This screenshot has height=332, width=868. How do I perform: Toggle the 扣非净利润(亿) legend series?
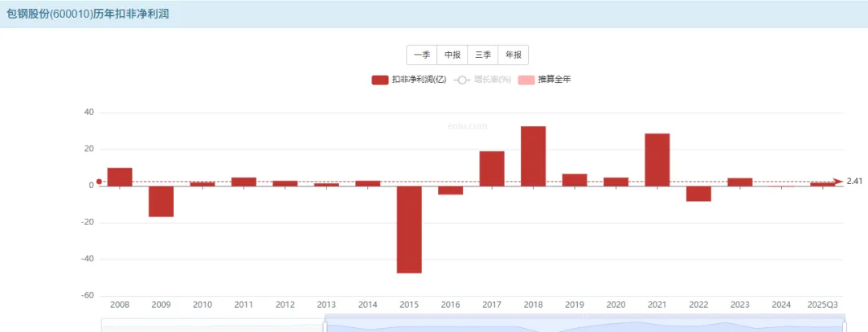[408, 80]
